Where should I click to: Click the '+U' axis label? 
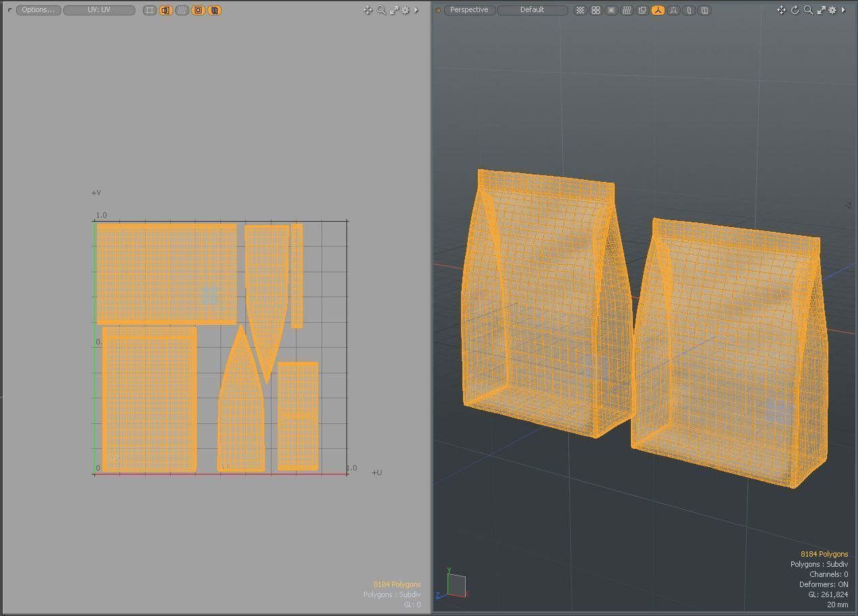click(x=377, y=472)
